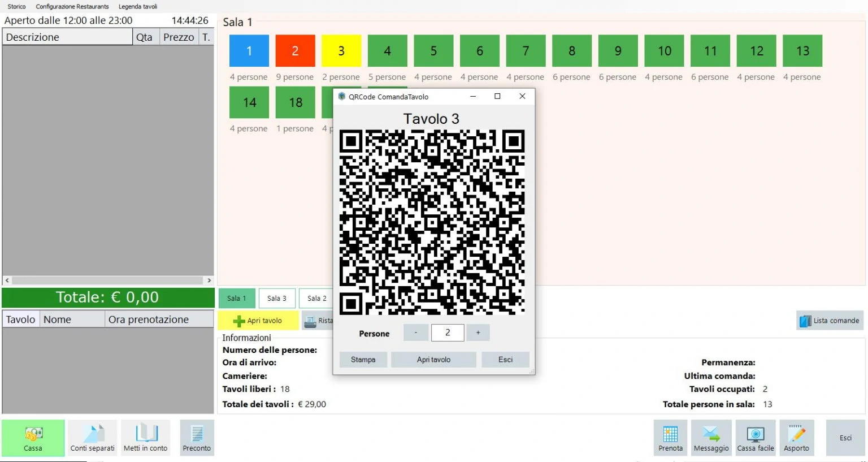This screenshot has width=868, height=462.
Task: Click Apri tavolo in QRCode dialog
Action: [x=433, y=360]
